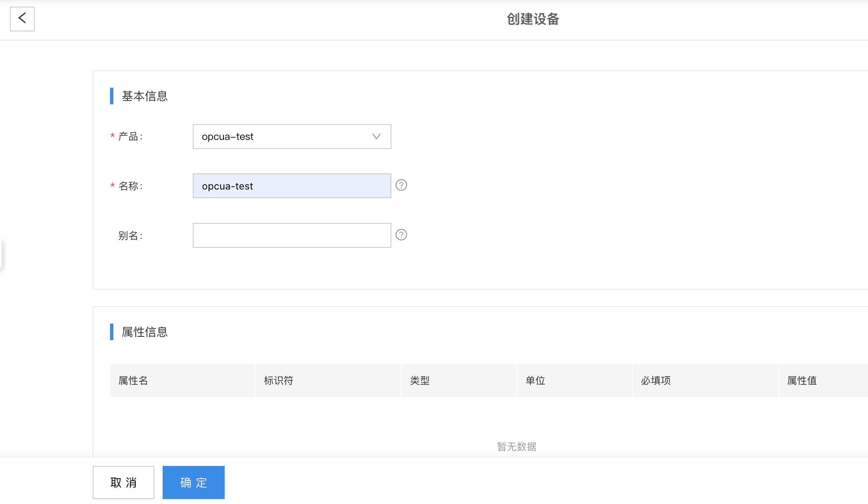
Task: Click the 基本信息 section heading
Action: [x=144, y=96]
